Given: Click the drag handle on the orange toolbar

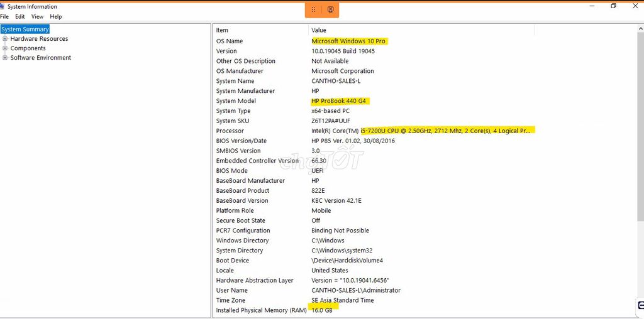Looking at the screenshot, I should pos(313,9).
